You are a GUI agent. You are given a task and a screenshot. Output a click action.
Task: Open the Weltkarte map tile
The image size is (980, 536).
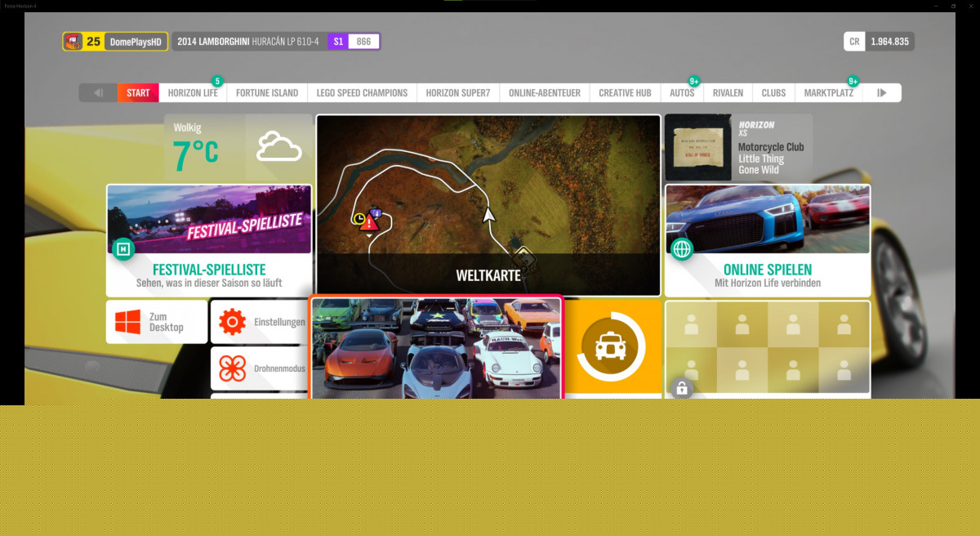(x=488, y=205)
